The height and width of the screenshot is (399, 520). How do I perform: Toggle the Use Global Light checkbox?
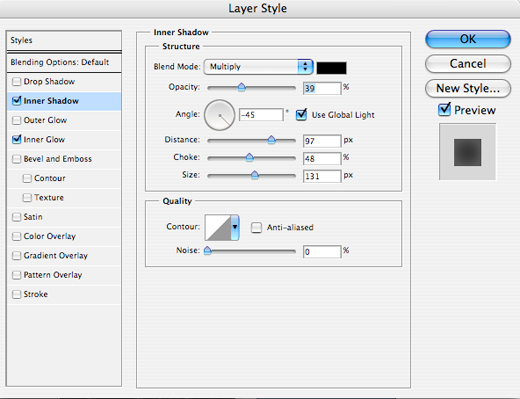tap(301, 115)
